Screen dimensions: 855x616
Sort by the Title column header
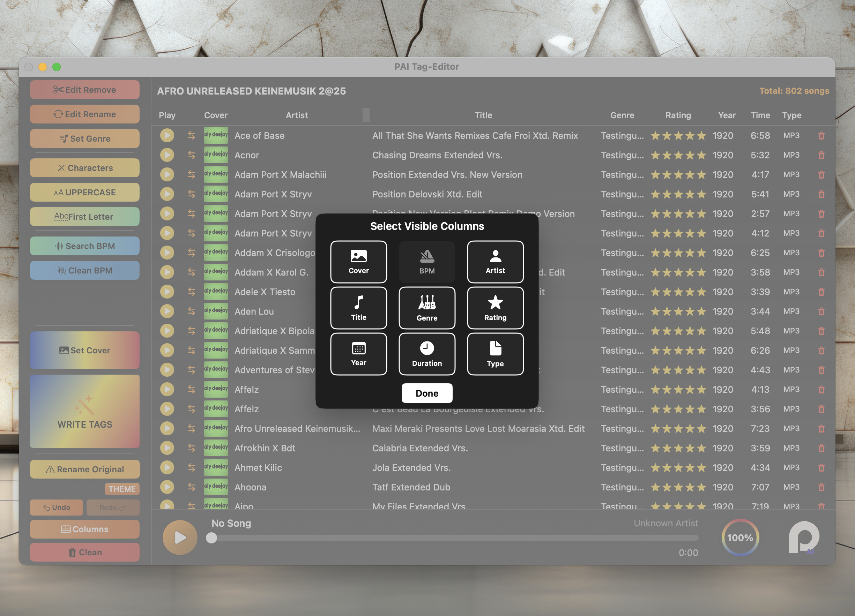point(483,115)
